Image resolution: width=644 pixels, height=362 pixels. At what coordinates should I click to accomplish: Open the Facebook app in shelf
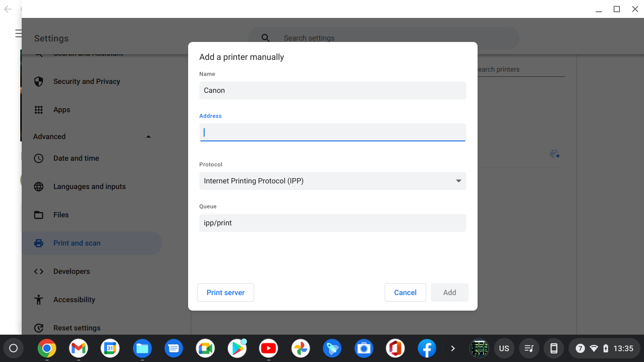pos(427,348)
